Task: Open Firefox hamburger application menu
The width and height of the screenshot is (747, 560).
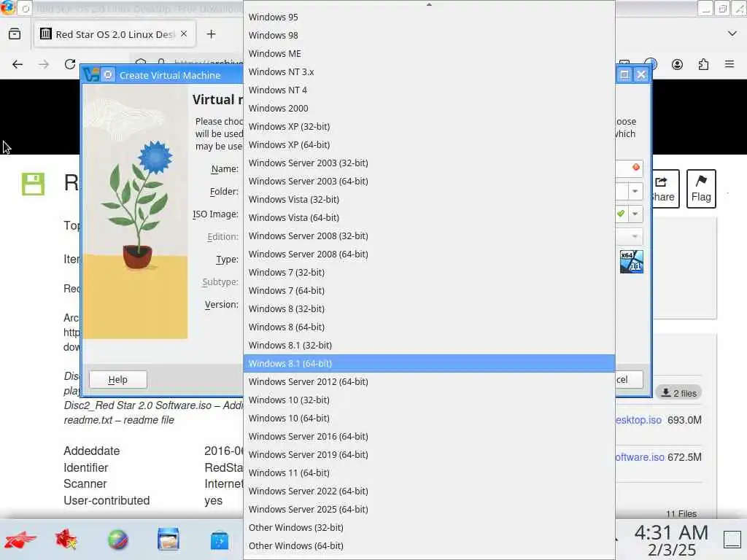Action: point(729,64)
